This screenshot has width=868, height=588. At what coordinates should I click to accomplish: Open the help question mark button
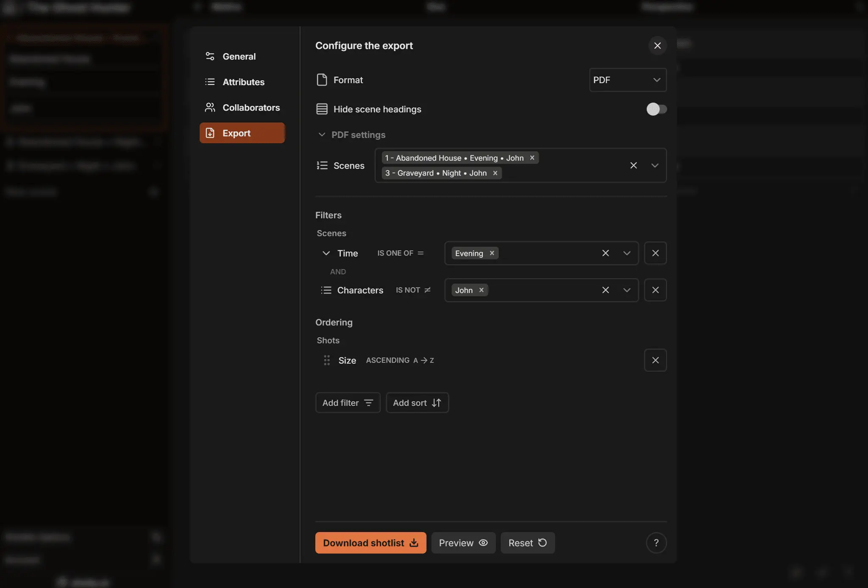click(x=656, y=543)
